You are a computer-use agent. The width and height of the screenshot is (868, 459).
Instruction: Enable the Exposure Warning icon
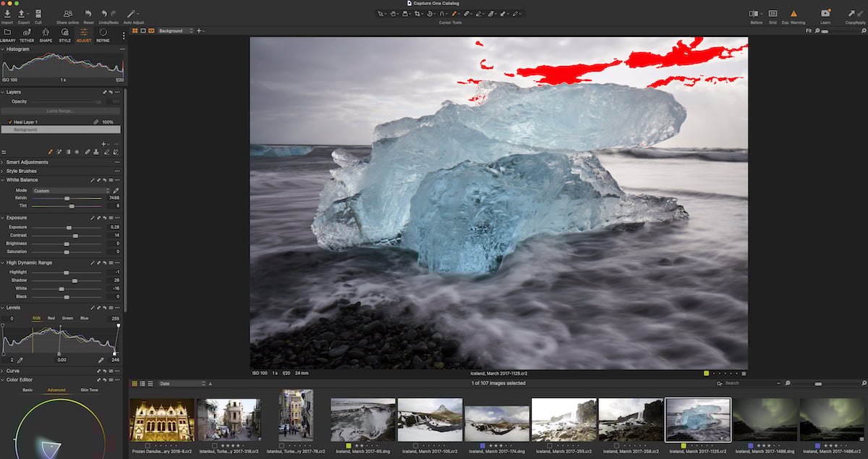(793, 13)
